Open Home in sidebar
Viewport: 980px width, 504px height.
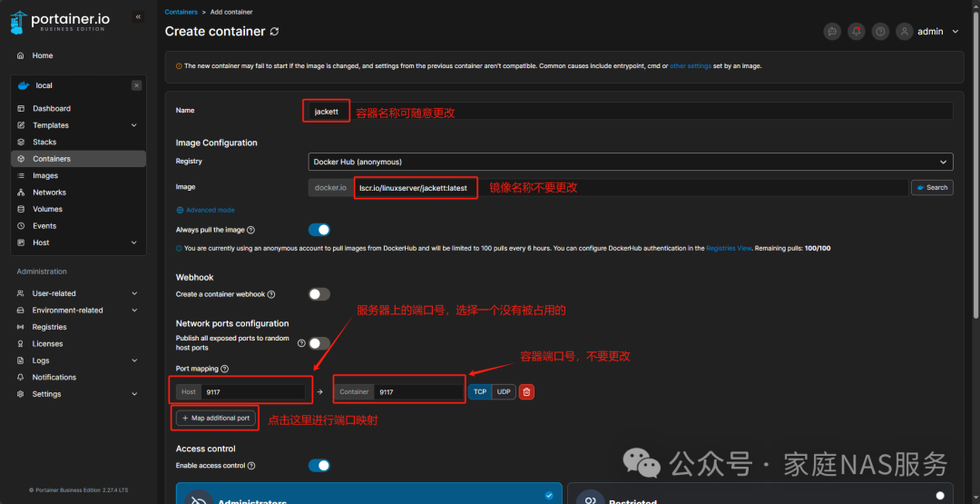click(43, 55)
